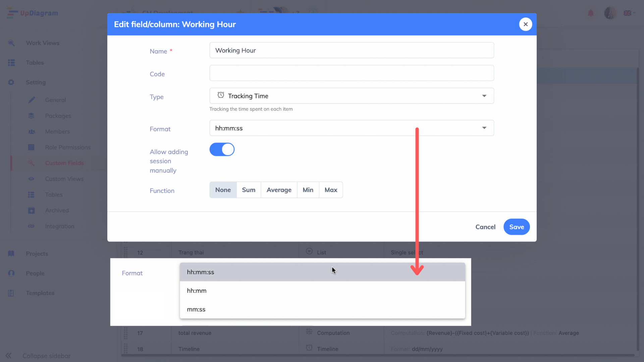Click the Tables icon under Setting
Screen dimensions: 644x362
[x=31, y=194]
